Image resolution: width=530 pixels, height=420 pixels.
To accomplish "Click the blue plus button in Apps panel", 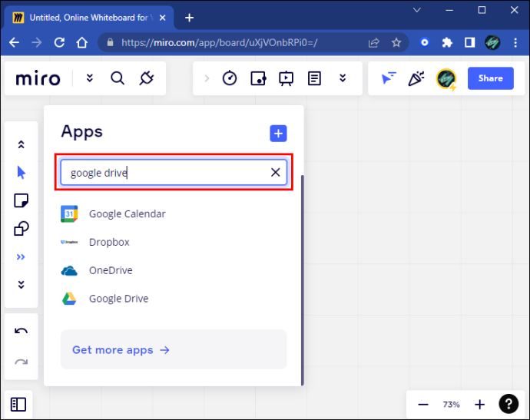I will (278, 134).
